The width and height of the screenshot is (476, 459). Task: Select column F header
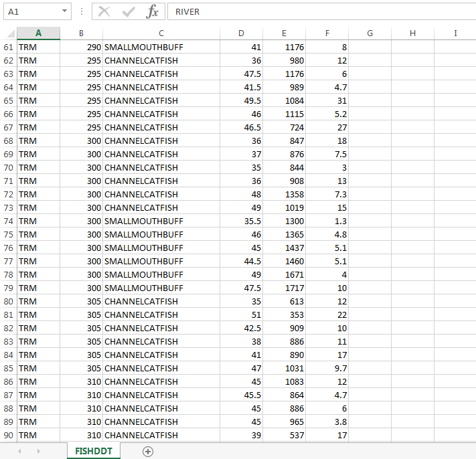coord(327,33)
